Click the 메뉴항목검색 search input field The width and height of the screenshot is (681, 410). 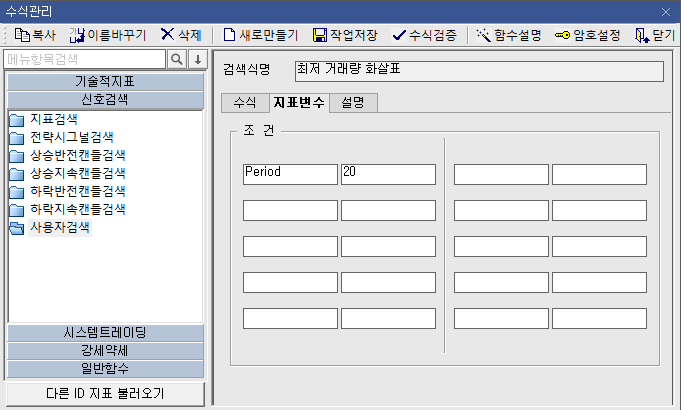pos(85,59)
